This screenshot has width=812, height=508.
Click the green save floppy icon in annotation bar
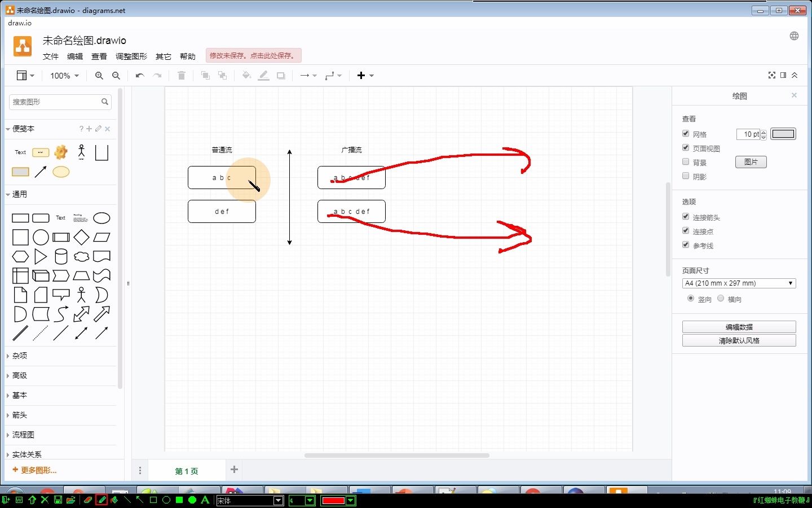click(58, 500)
